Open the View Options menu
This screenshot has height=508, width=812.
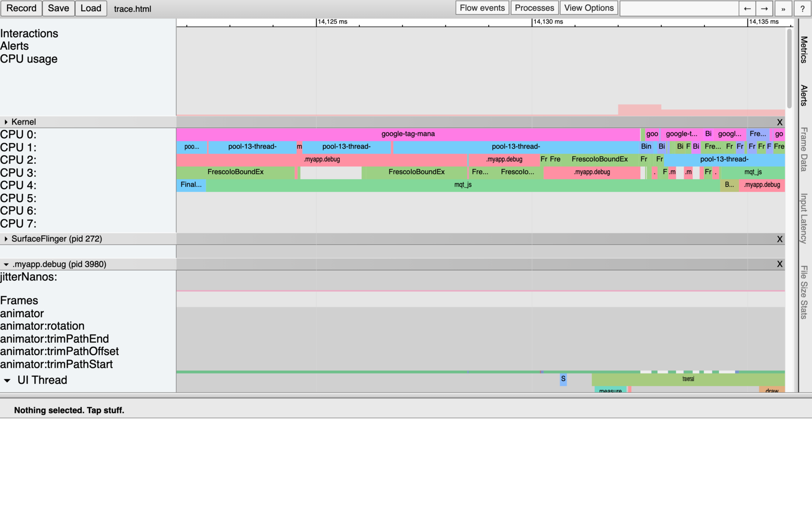click(x=589, y=8)
